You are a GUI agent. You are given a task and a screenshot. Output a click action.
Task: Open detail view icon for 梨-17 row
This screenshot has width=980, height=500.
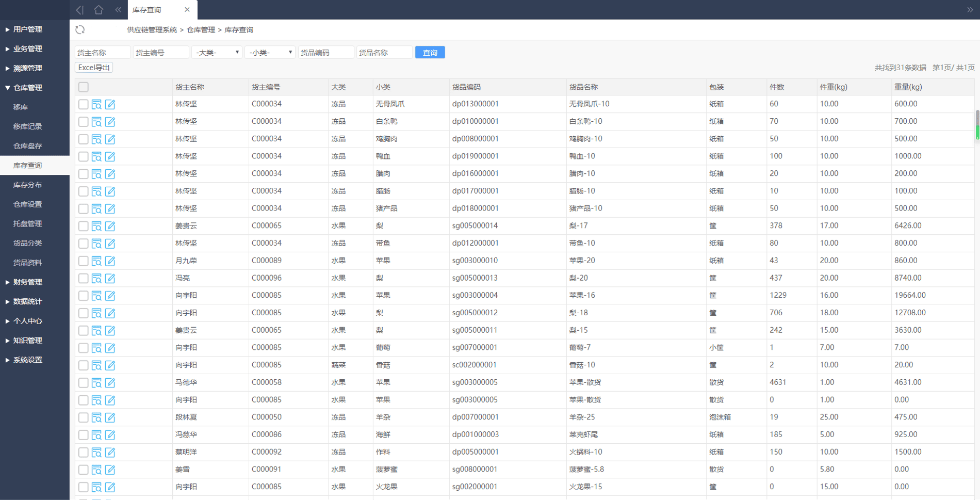pos(96,226)
